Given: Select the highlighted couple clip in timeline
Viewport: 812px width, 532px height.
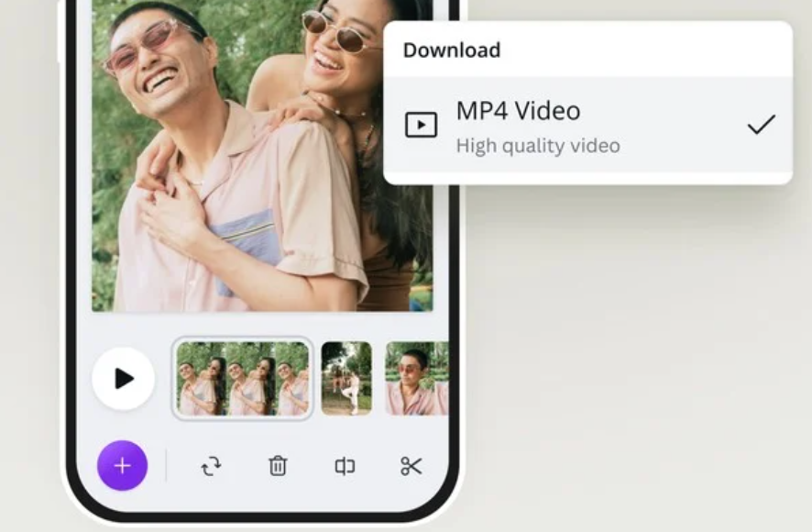Looking at the screenshot, I should click(x=242, y=379).
